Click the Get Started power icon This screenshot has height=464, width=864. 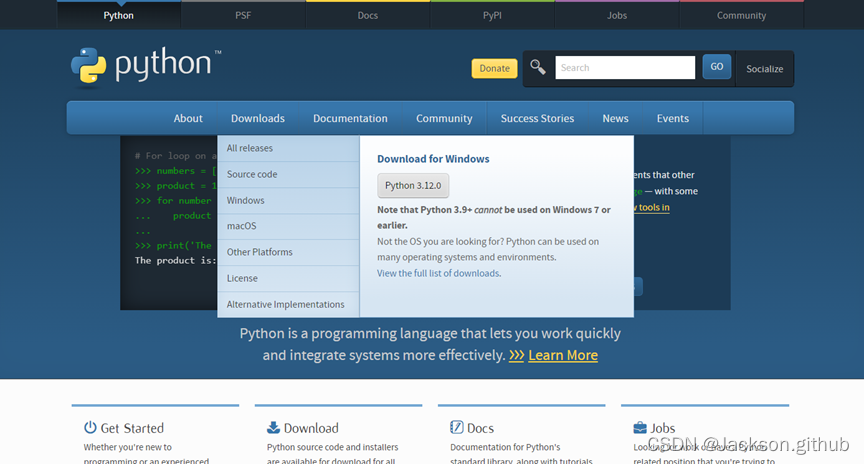click(90, 428)
